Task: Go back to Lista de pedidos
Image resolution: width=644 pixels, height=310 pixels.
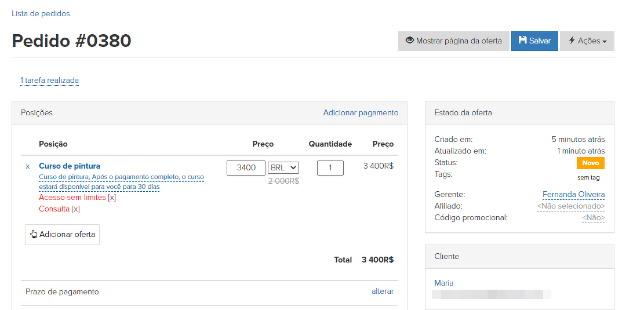Action: pyautogui.click(x=41, y=13)
